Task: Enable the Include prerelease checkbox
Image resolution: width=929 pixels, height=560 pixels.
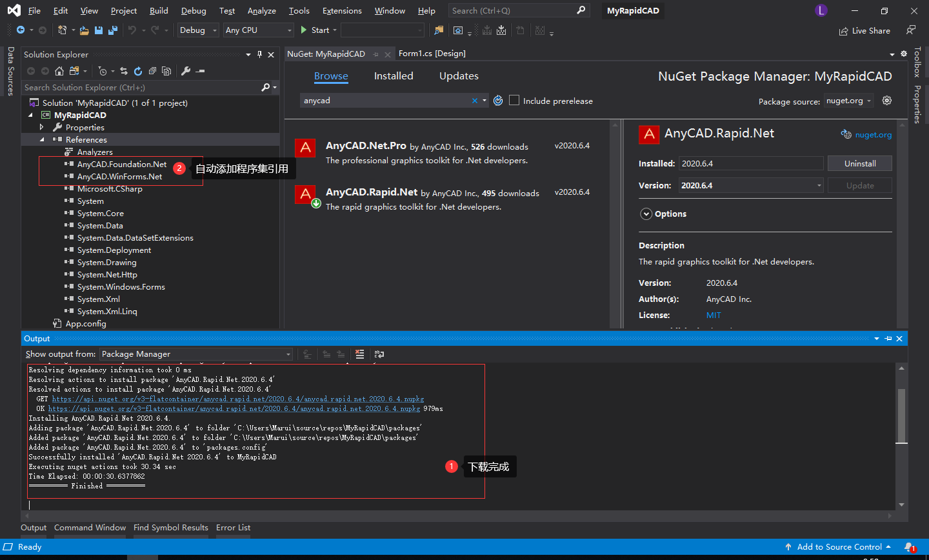Action: (x=514, y=101)
